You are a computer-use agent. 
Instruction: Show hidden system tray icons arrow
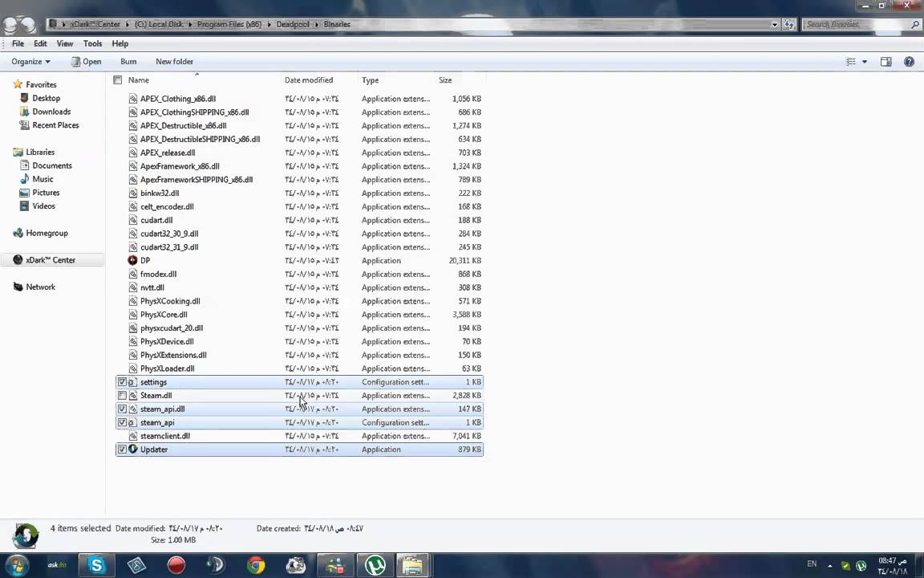coord(829,565)
